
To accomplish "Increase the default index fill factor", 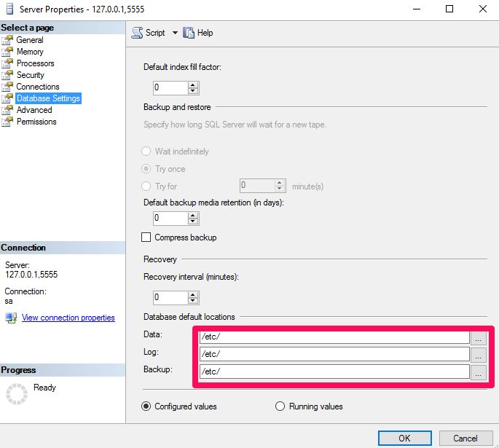I will [x=193, y=85].
